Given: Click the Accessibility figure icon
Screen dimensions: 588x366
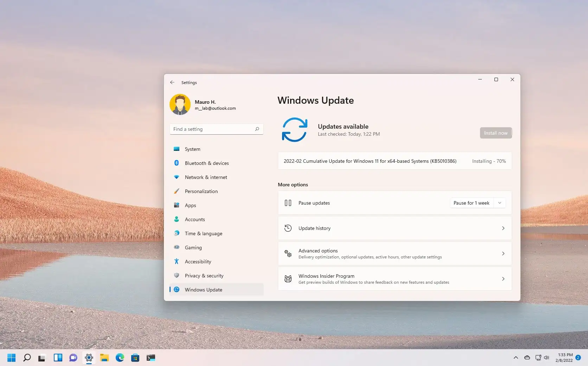Looking at the screenshot, I should point(177,261).
